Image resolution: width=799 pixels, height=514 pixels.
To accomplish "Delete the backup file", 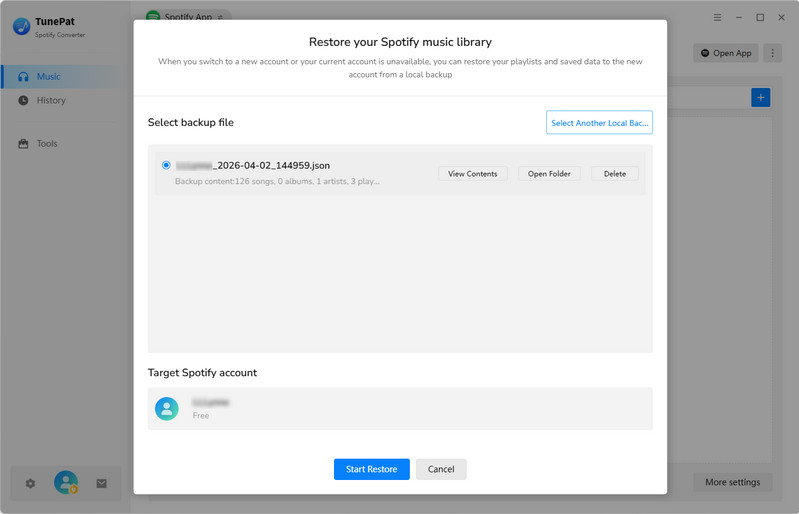I will tap(615, 174).
